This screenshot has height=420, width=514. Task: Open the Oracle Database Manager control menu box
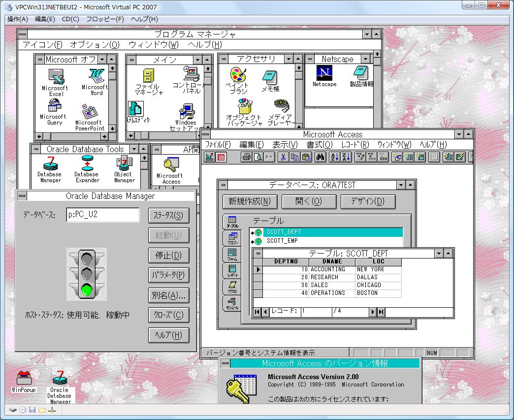pos(22,196)
